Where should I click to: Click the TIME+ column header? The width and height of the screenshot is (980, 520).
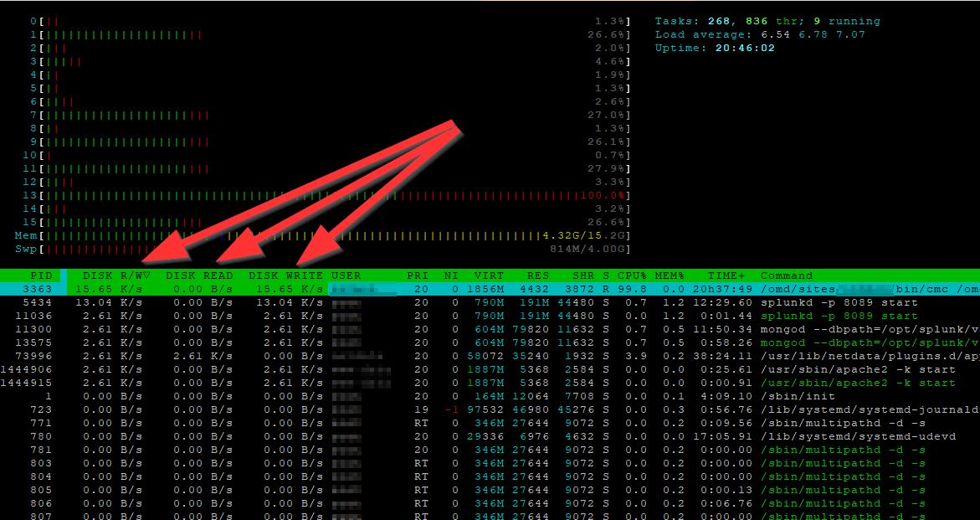click(x=726, y=275)
